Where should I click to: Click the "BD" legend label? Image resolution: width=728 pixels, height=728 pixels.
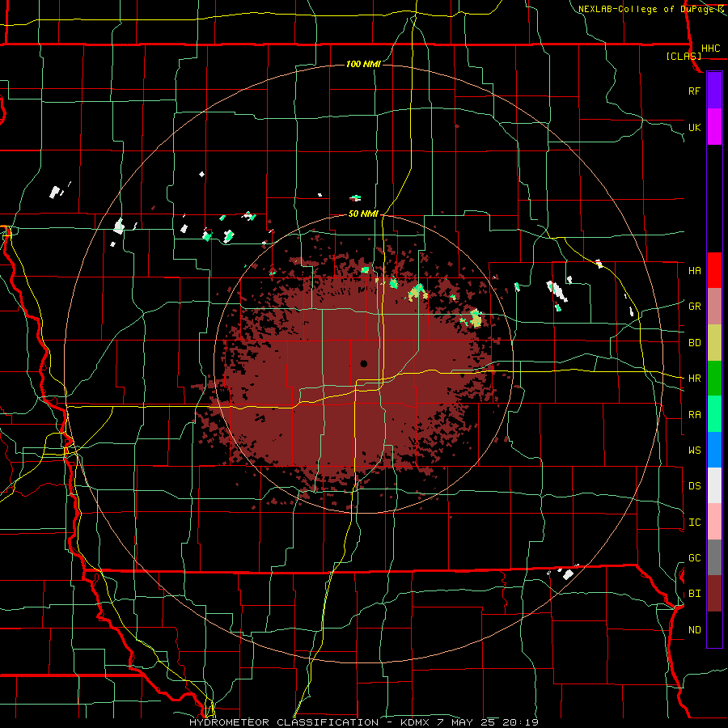point(694,343)
